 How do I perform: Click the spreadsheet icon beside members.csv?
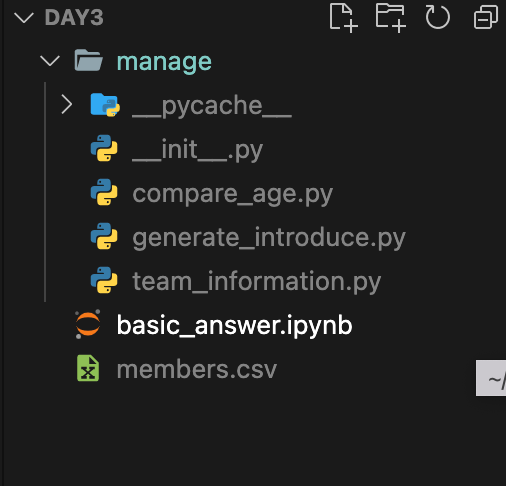(88, 368)
